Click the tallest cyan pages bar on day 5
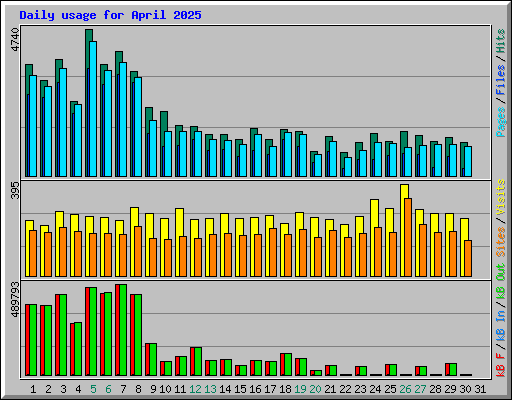The height and width of the screenshot is (400, 512). [x=93, y=109]
